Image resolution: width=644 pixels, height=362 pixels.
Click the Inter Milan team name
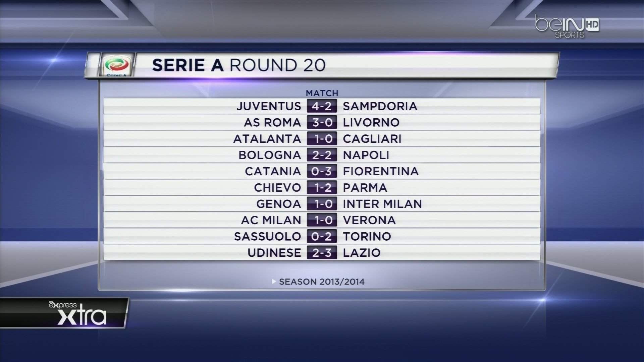coord(382,204)
